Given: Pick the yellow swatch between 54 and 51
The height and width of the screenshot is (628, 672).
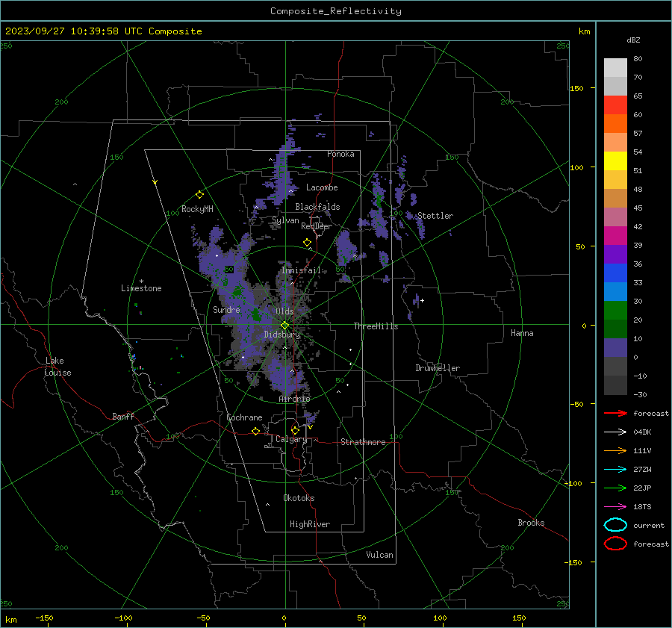Looking at the screenshot, I should point(615,161).
